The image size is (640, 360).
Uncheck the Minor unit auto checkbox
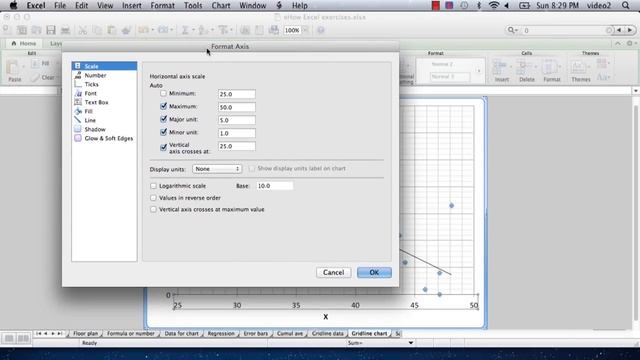[x=163, y=133]
